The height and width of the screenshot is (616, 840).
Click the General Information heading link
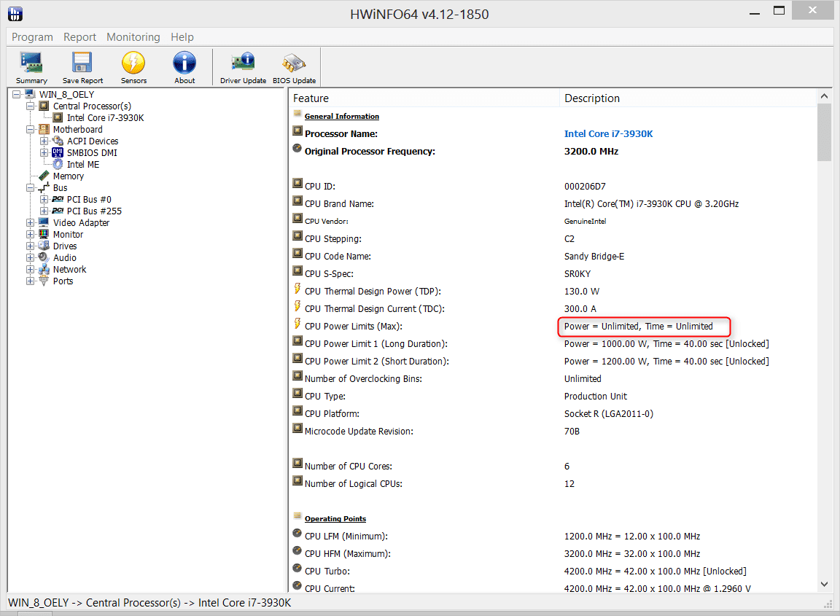[x=342, y=116]
